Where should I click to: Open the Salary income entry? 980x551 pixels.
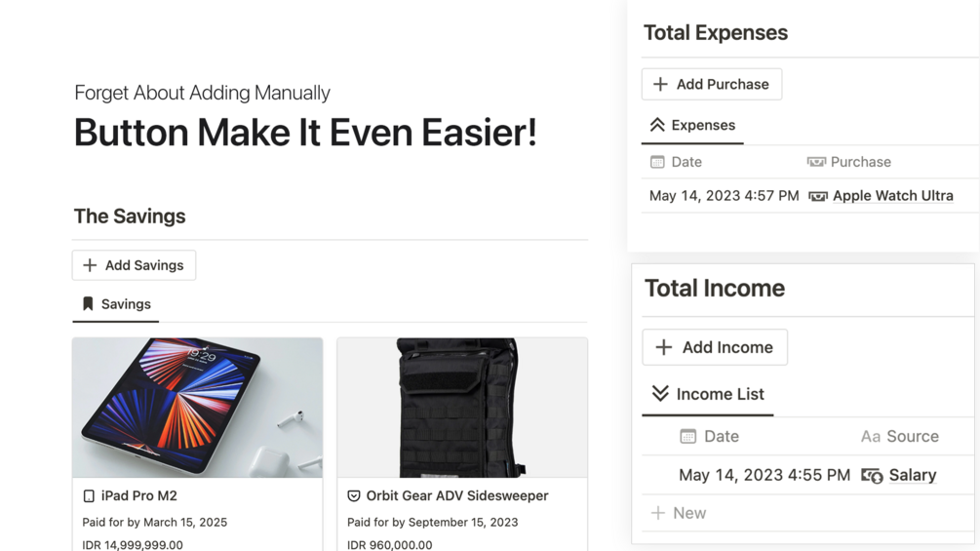point(913,475)
